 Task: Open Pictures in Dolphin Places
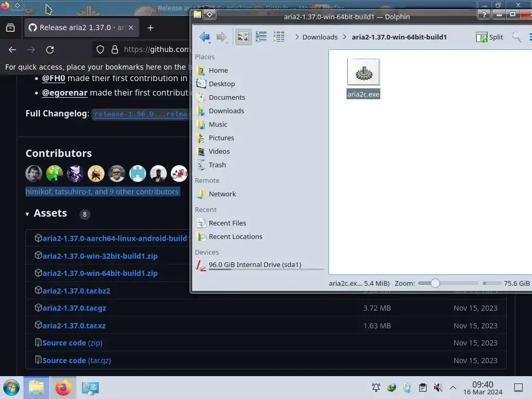click(x=221, y=138)
